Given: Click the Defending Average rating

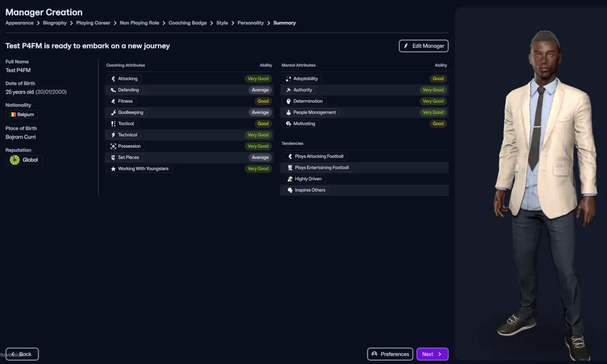Looking at the screenshot, I should 260,90.
